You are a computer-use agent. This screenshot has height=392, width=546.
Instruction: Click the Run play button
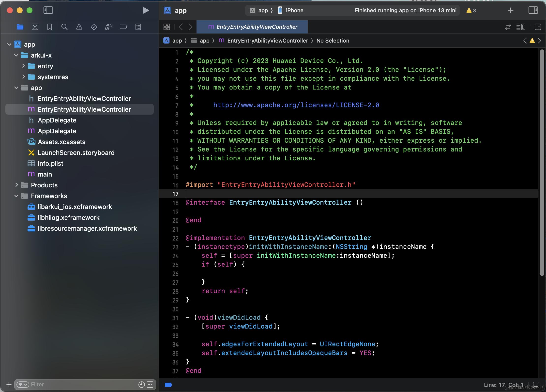tap(146, 10)
